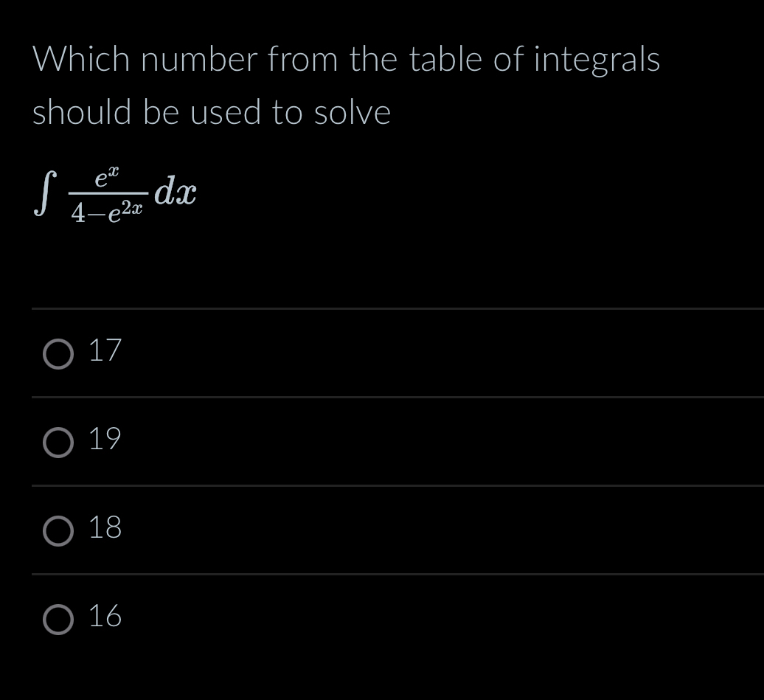Viewport: 764px width, 700px height.
Task: Click the label text 18
Action: point(105,529)
